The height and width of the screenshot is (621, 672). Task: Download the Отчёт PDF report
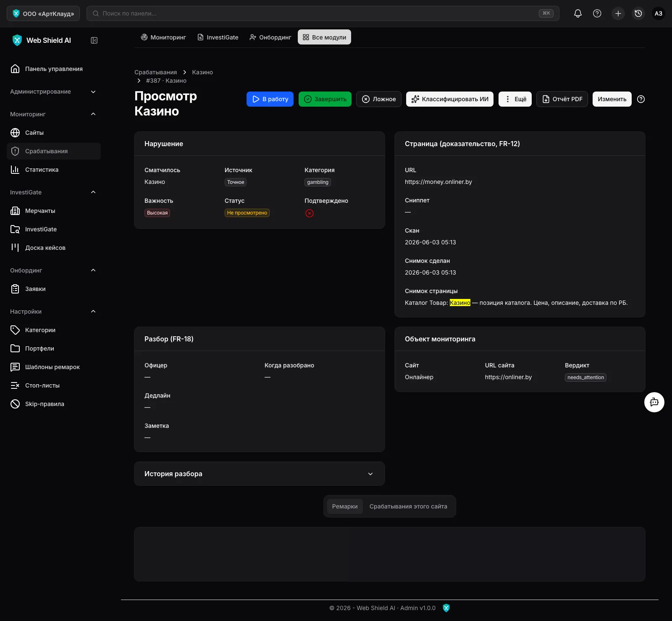coord(562,99)
